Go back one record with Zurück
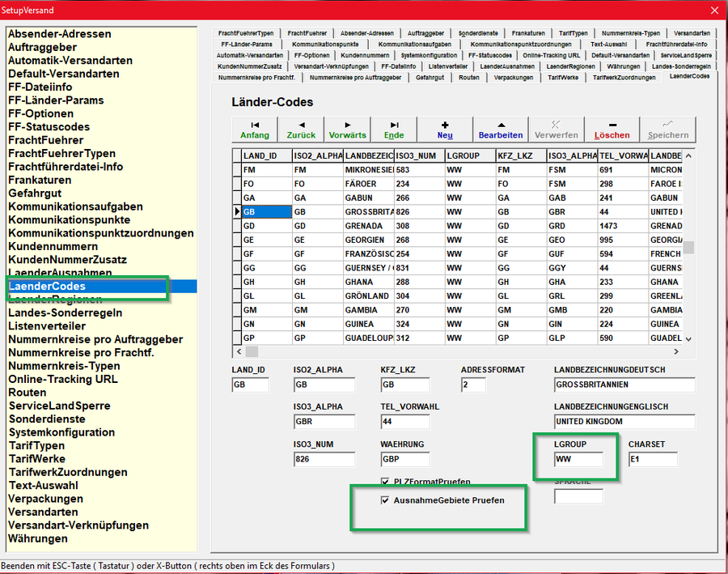The height and width of the screenshot is (574, 728). (301, 130)
